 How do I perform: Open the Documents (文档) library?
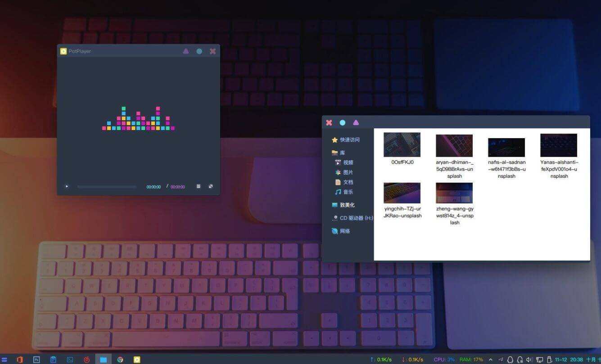point(348,182)
